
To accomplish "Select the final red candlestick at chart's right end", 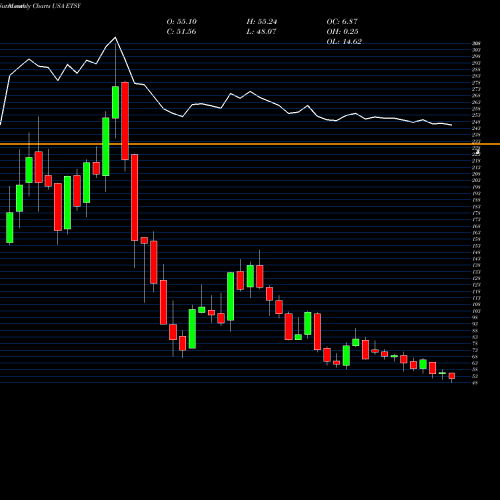I will [452, 376].
